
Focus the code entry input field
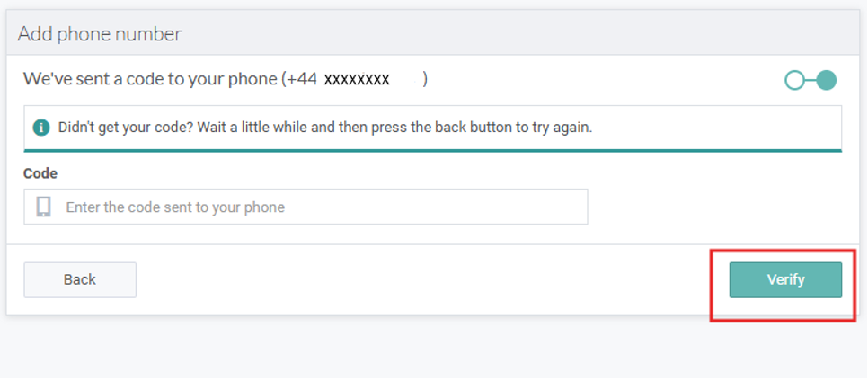click(x=323, y=207)
